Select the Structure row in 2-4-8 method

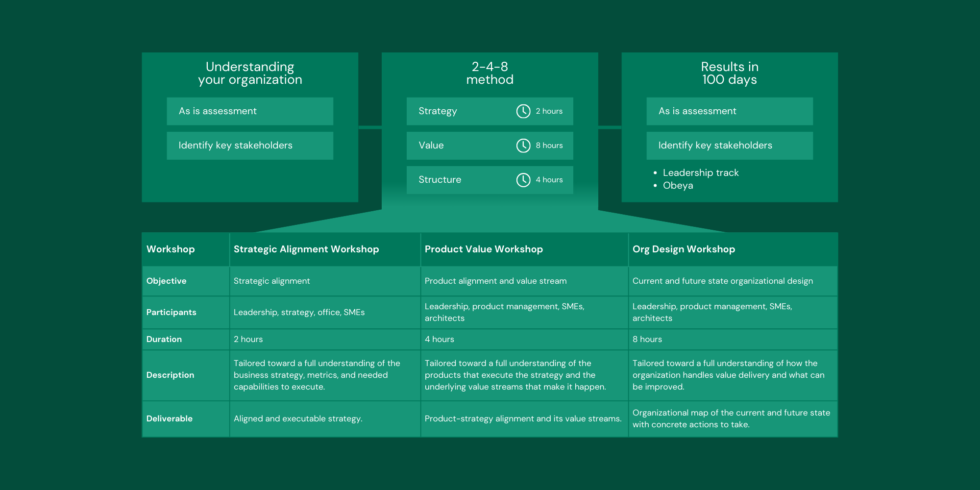click(x=490, y=180)
